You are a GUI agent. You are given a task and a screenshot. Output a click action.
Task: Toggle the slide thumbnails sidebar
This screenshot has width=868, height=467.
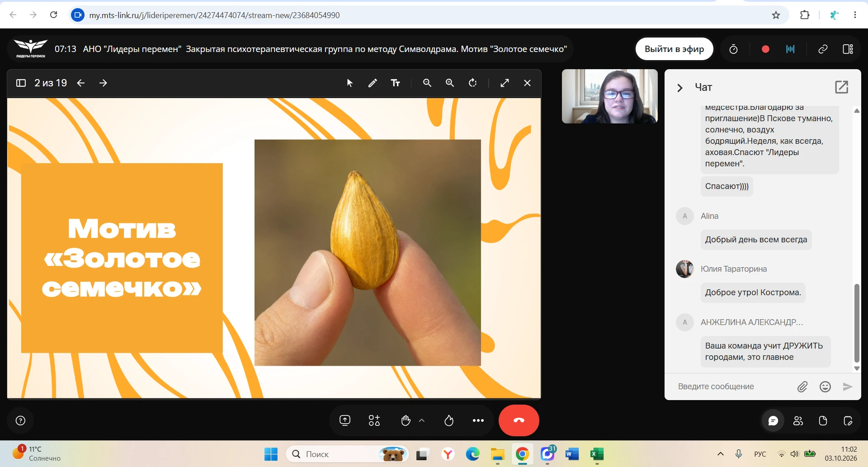tap(21, 83)
